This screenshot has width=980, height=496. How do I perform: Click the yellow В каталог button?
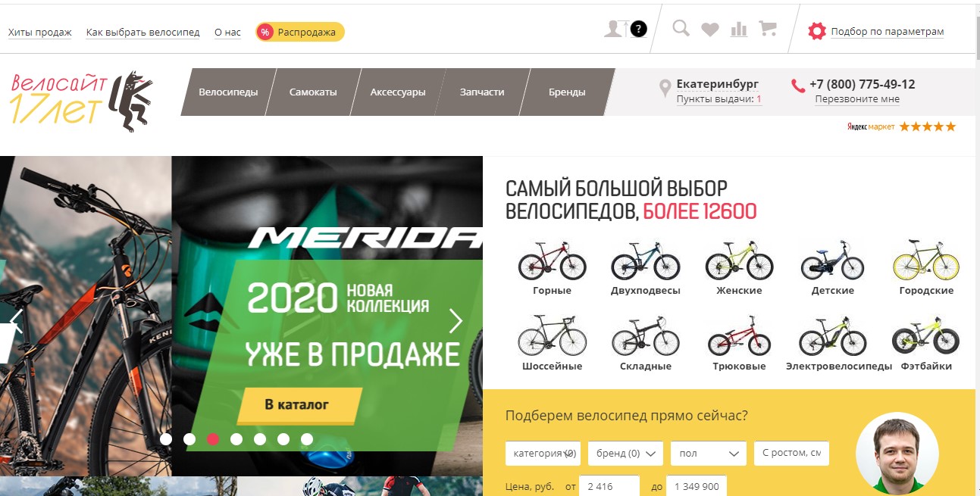(x=296, y=404)
